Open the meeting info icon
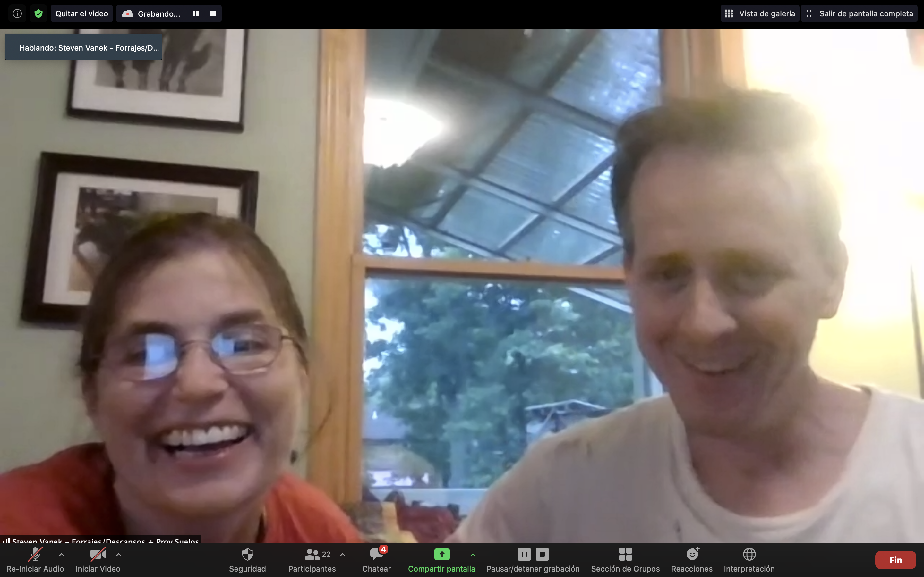This screenshot has width=924, height=577. point(17,14)
